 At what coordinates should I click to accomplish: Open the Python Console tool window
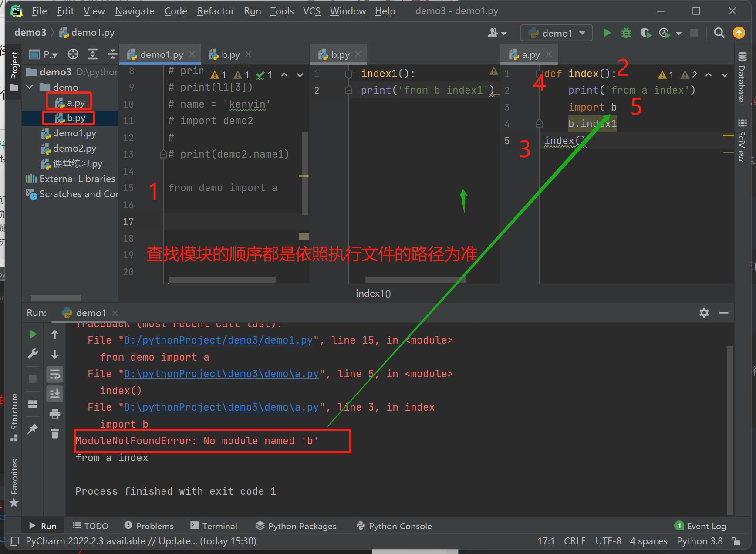(x=394, y=526)
